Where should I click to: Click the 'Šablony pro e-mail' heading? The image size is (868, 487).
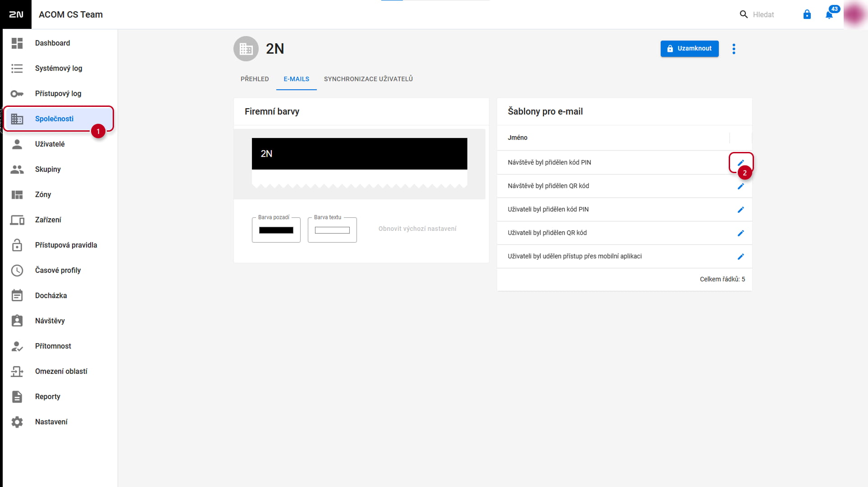(x=545, y=111)
